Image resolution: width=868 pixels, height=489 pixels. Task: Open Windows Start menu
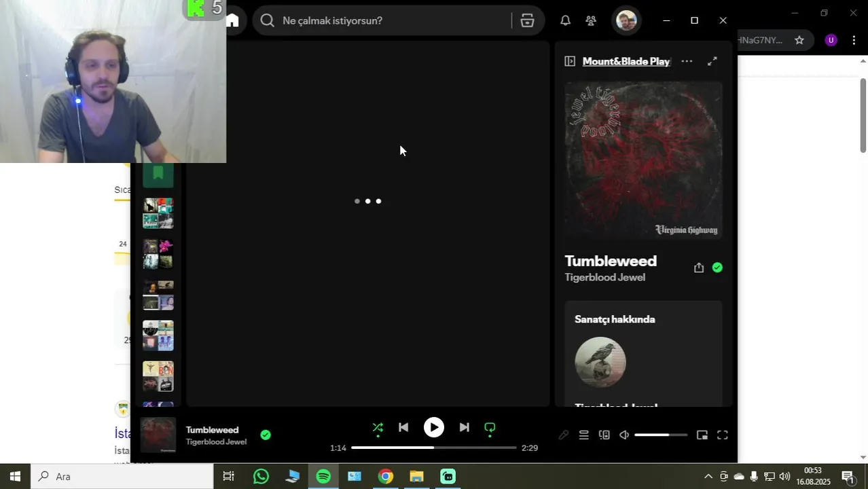point(15,476)
